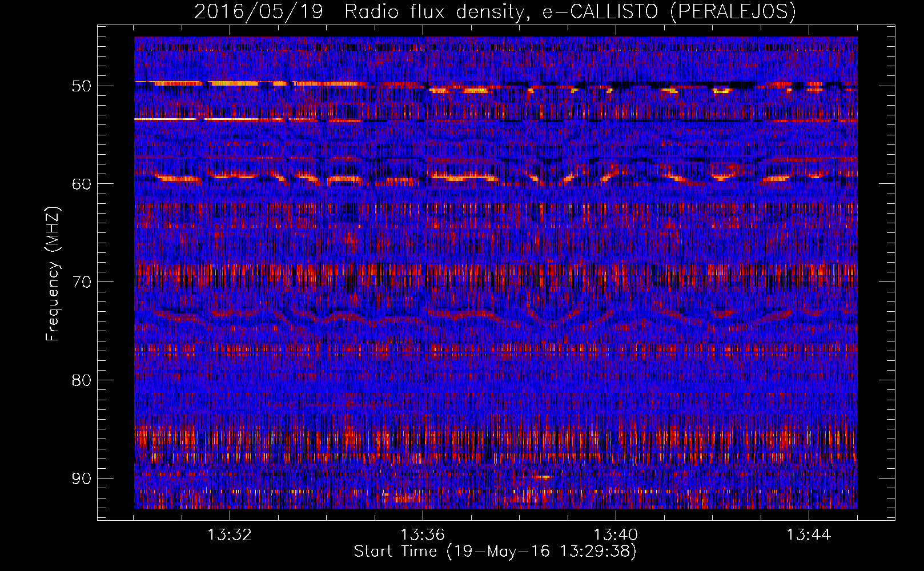Click the Start Time axis label
Image resolution: width=924 pixels, height=571 pixels.
[495, 552]
